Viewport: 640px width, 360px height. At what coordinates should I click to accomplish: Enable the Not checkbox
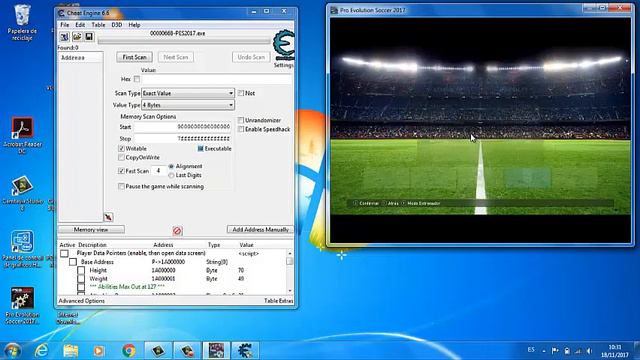click(241, 93)
